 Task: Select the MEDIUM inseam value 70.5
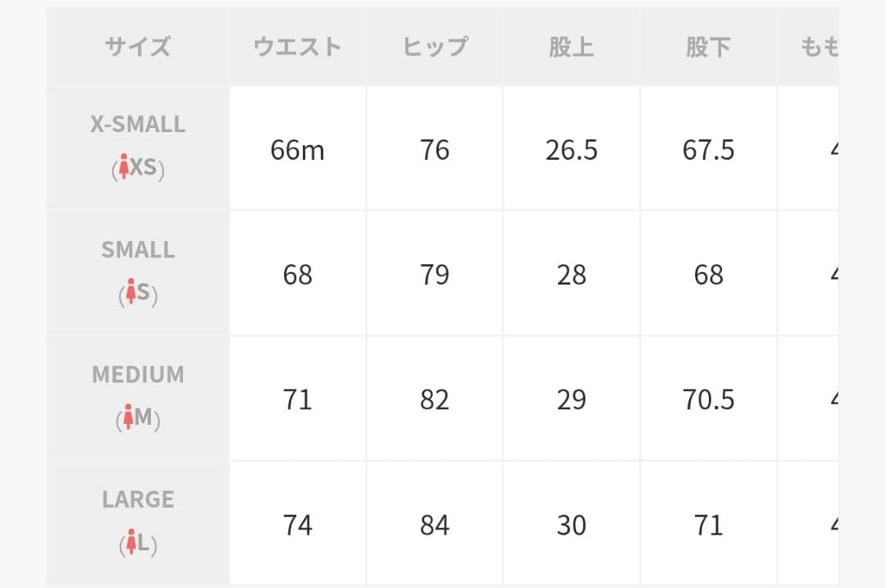point(708,399)
